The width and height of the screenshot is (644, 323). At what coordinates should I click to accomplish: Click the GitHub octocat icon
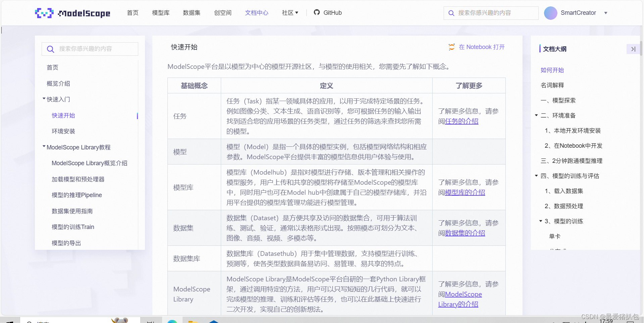pyautogui.click(x=316, y=12)
